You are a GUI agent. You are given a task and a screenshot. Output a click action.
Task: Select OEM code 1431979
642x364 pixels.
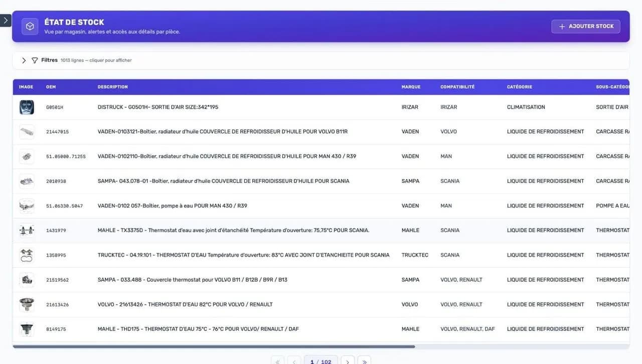click(56, 231)
